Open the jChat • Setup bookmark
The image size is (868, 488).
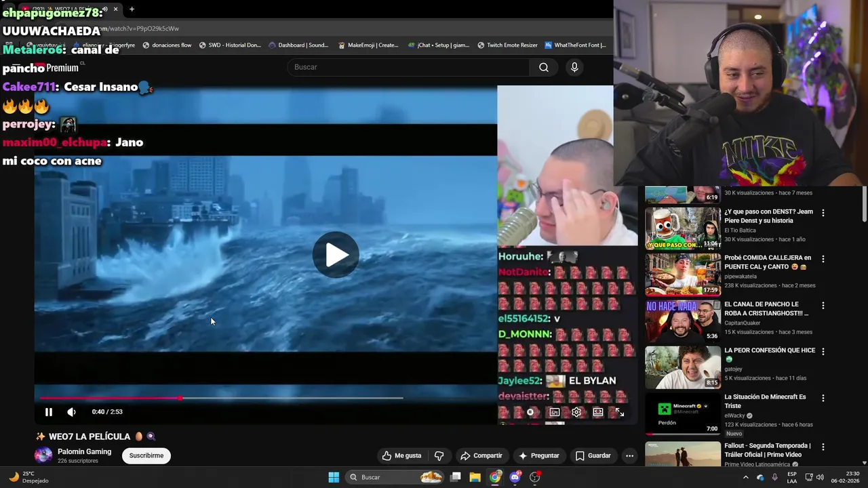tap(439, 45)
